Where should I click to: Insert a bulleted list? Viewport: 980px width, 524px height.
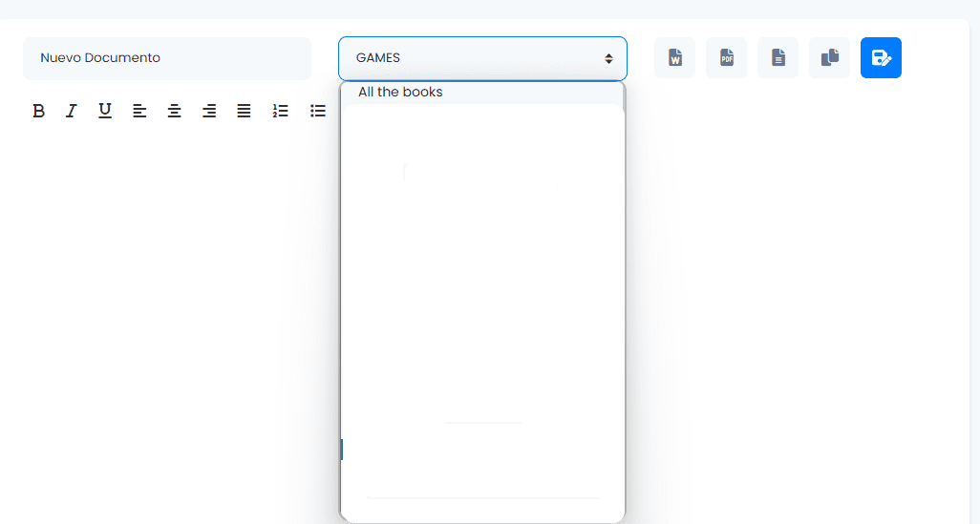(x=317, y=111)
